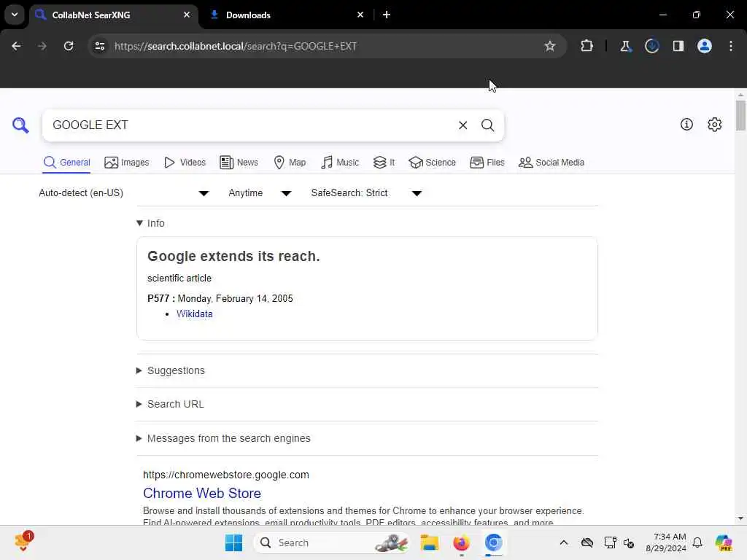Expand the Search URL section

pyautogui.click(x=170, y=404)
